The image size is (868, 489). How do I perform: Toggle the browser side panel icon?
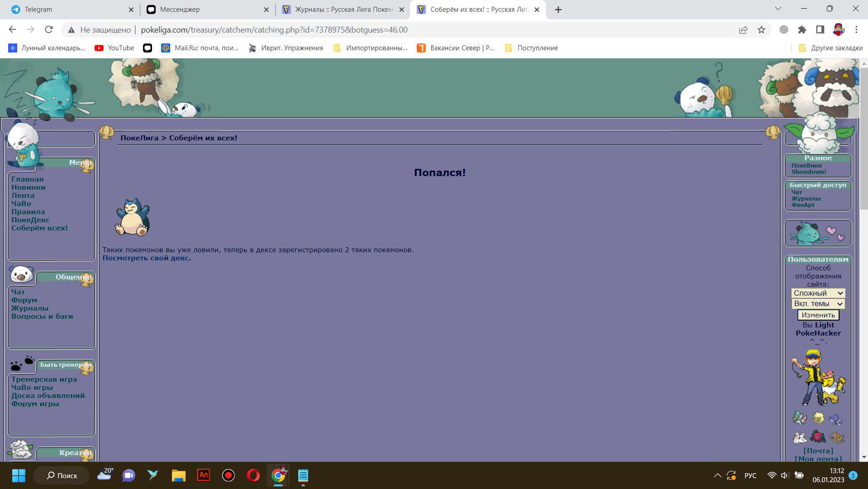click(820, 30)
